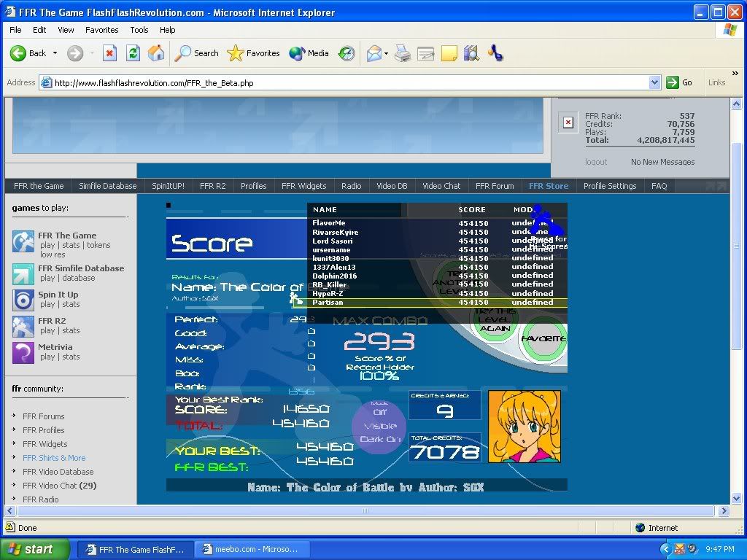Toggle the Favorite button for this song
The image size is (747, 560).
[x=543, y=339]
